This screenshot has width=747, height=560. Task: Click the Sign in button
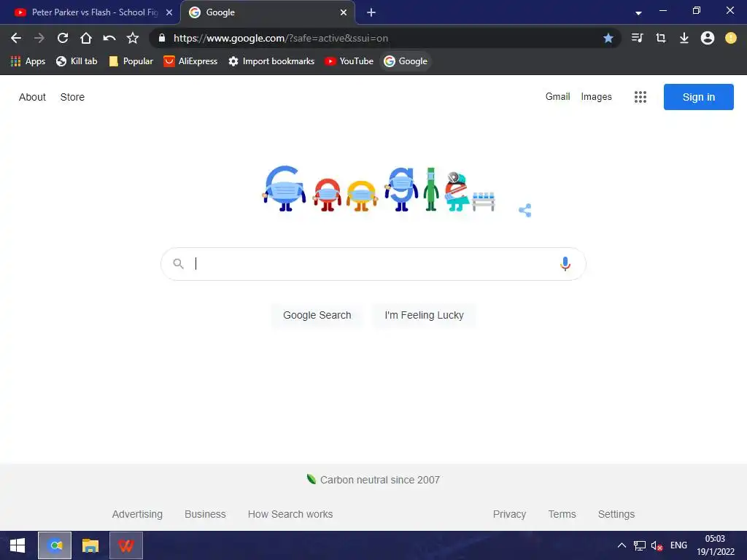[698, 97]
